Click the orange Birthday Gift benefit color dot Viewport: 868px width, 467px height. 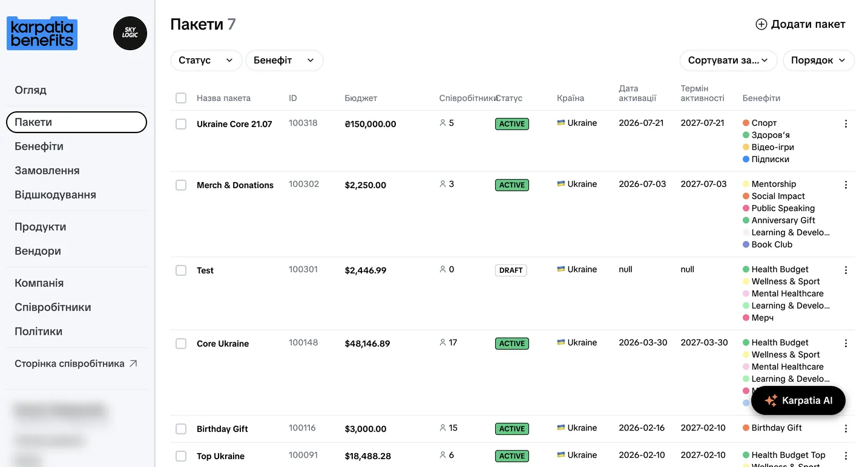[746, 428]
